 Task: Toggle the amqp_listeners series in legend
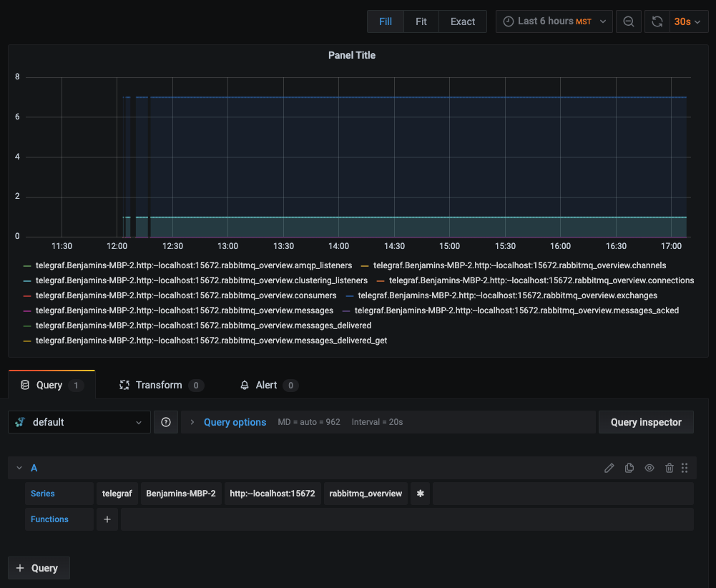pos(194,265)
